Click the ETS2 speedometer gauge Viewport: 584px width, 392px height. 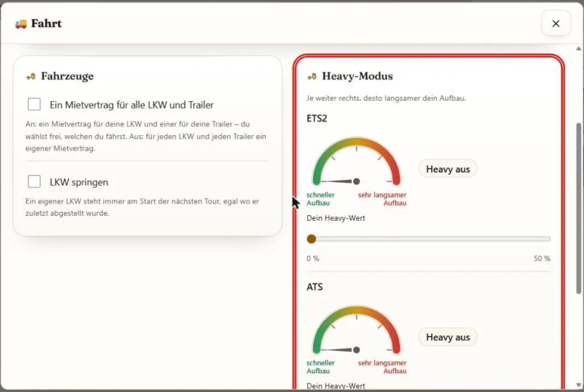pyautogui.click(x=357, y=162)
